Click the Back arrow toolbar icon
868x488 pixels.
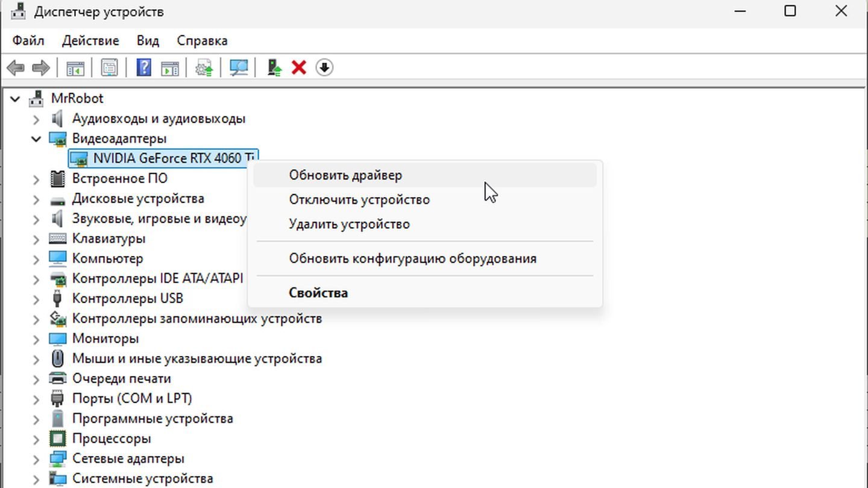15,67
